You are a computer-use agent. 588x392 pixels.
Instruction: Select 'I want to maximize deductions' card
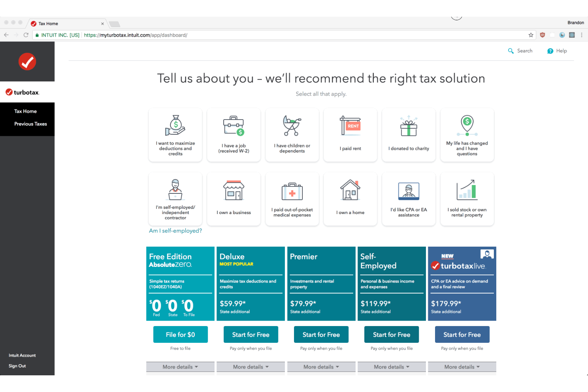tap(175, 135)
